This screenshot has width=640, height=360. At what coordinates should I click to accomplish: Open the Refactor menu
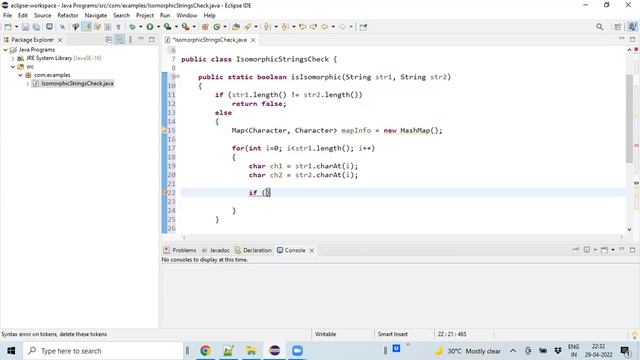(68, 16)
